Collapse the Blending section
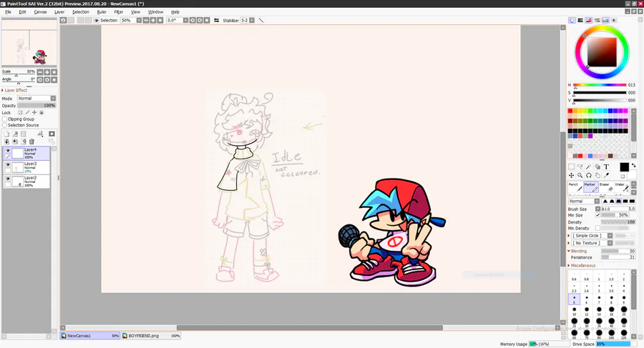 577,251
